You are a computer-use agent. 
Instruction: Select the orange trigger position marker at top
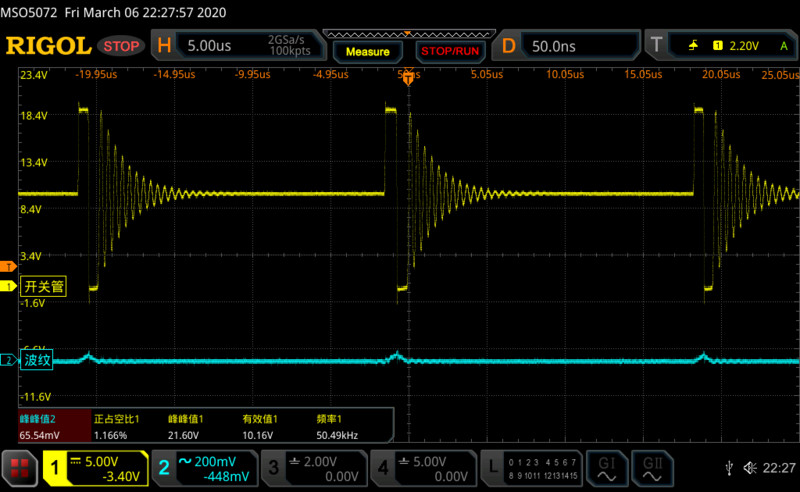coord(407,77)
